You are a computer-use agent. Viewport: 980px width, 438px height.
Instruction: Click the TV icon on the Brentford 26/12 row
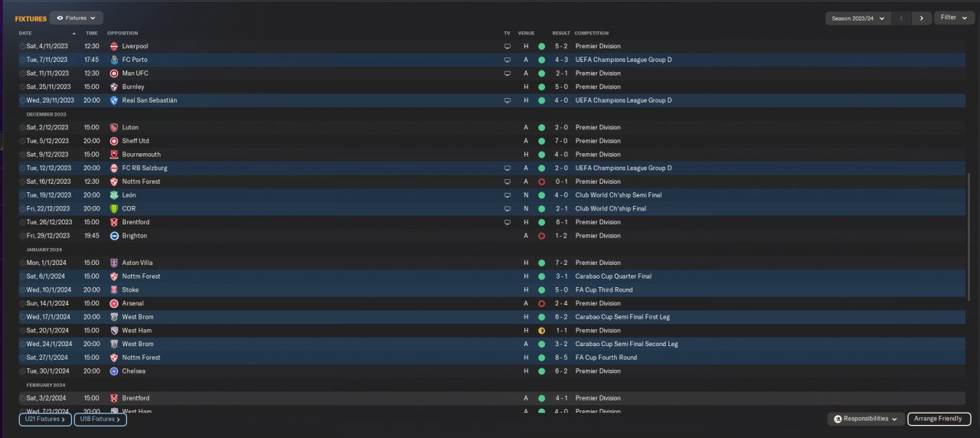coord(507,222)
